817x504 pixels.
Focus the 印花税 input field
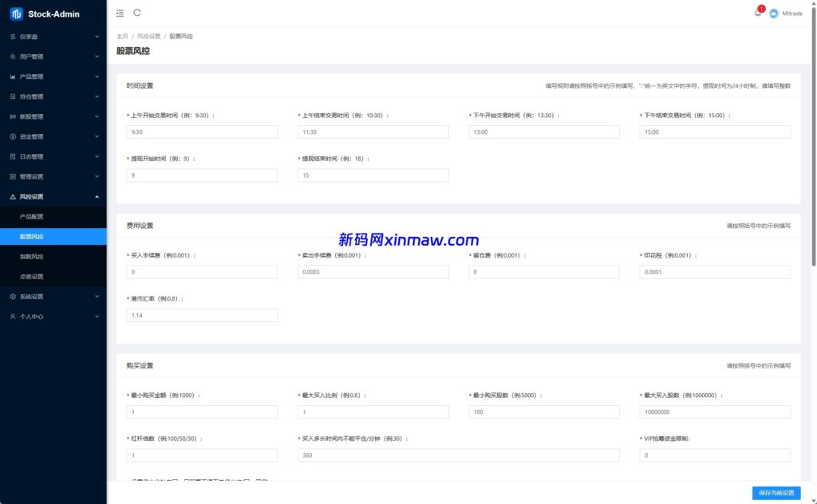714,272
